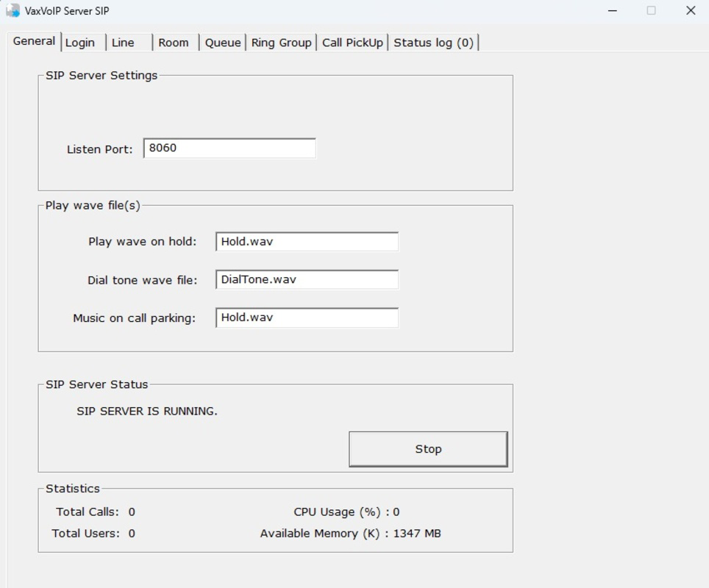Select the Call PickUp tab
This screenshot has width=709, height=588.
(x=352, y=43)
